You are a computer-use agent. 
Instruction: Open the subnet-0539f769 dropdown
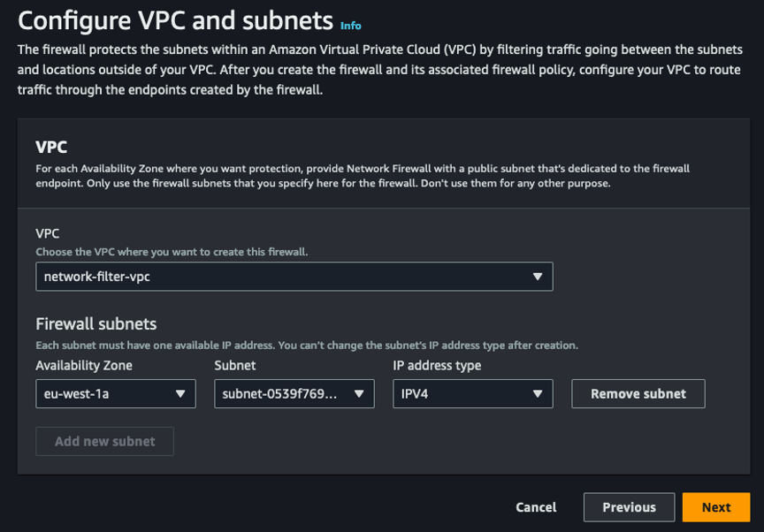[292, 393]
